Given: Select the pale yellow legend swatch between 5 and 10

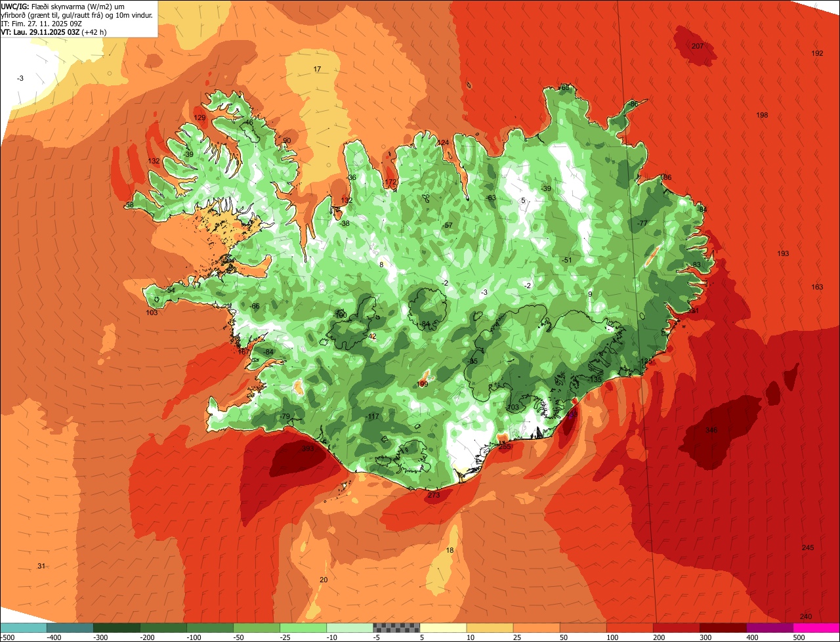Looking at the screenshot, I should pos(443,628).
